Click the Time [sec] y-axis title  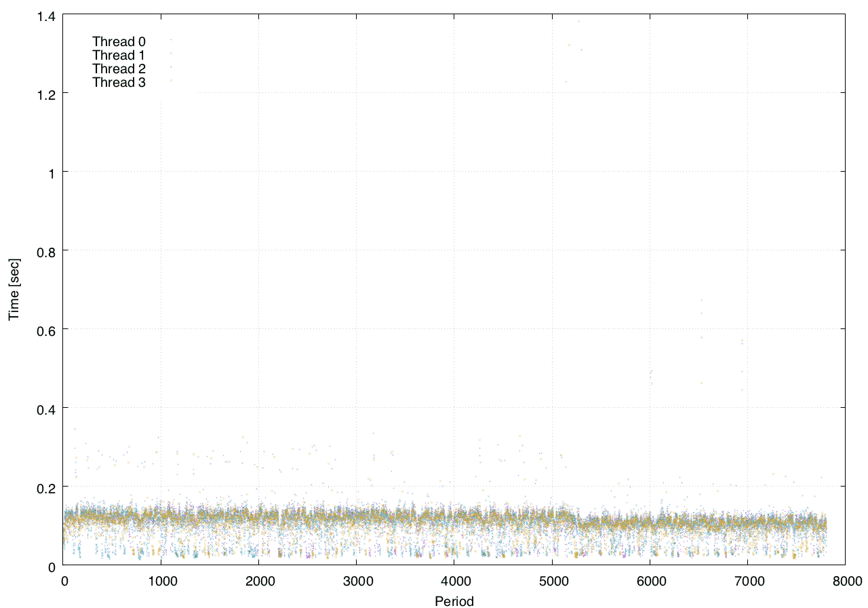pyautogui.click(x=14, y=289)
